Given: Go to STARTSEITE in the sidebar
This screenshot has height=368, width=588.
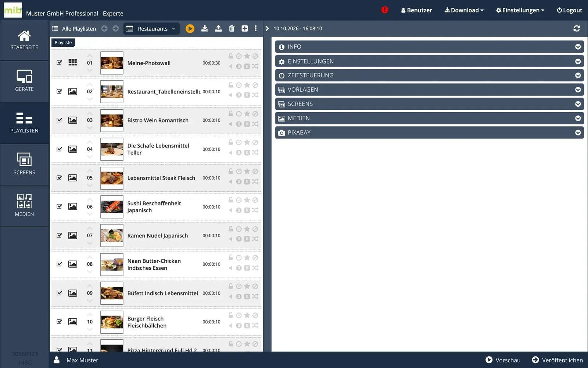Looking at the screenshot, I should (x=24, y=40).
